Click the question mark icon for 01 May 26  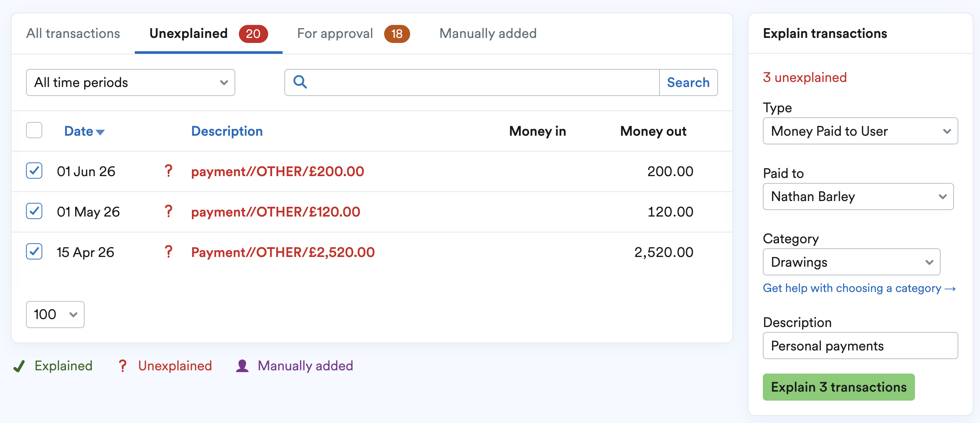(168, 211)
